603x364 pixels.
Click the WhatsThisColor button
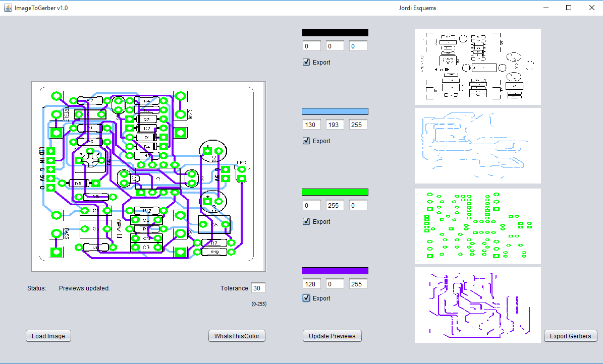(237, 336)
